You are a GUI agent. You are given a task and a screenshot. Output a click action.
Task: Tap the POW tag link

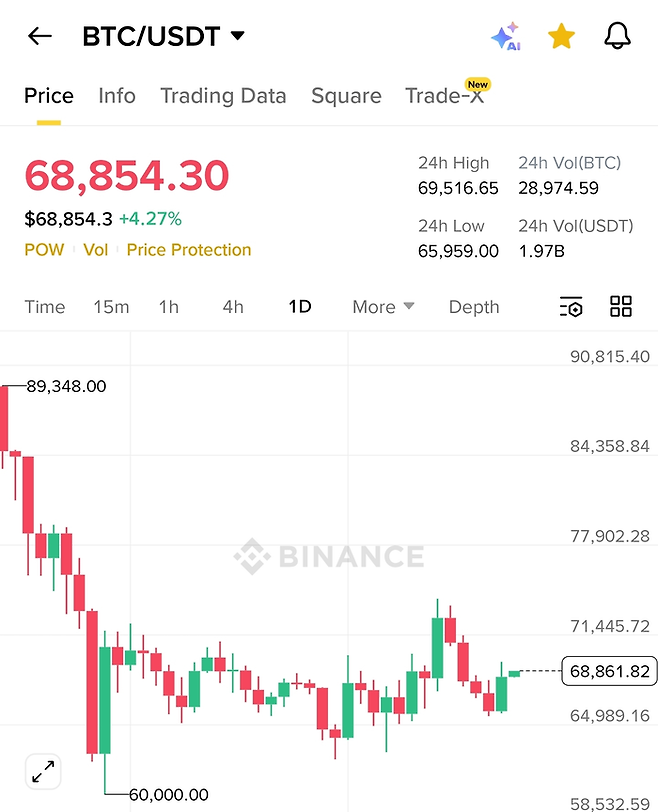(x=44, y=250)
